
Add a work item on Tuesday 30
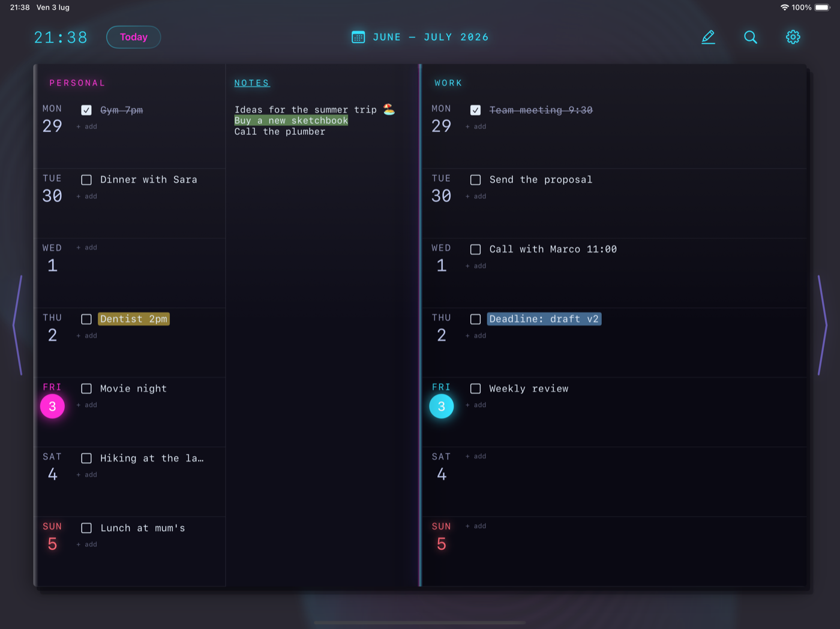pos(476,196)
